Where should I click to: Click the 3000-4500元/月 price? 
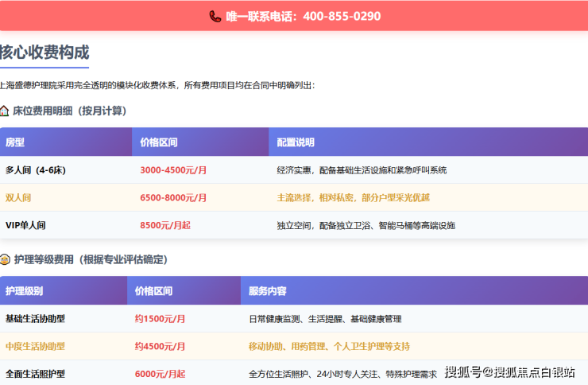point(173,170)
